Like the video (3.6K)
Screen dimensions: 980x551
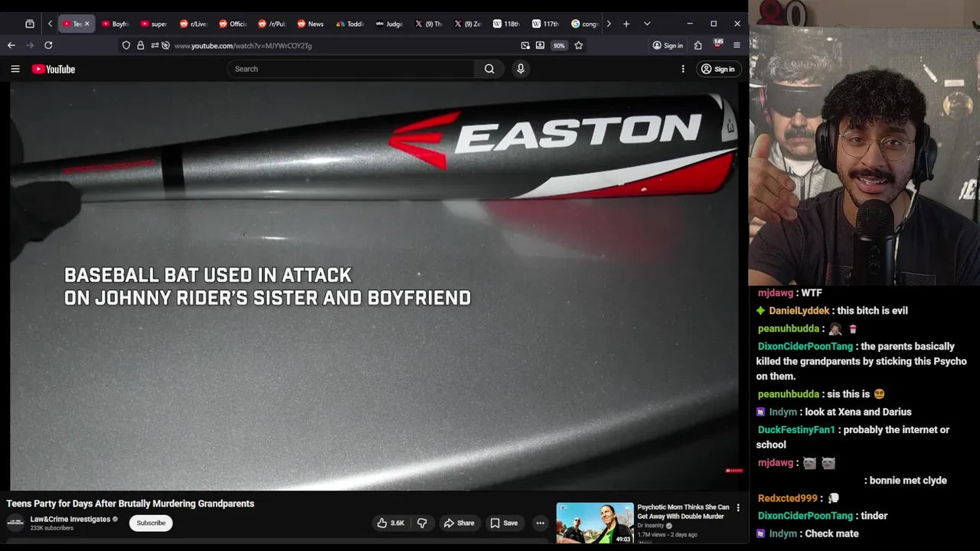390,523
